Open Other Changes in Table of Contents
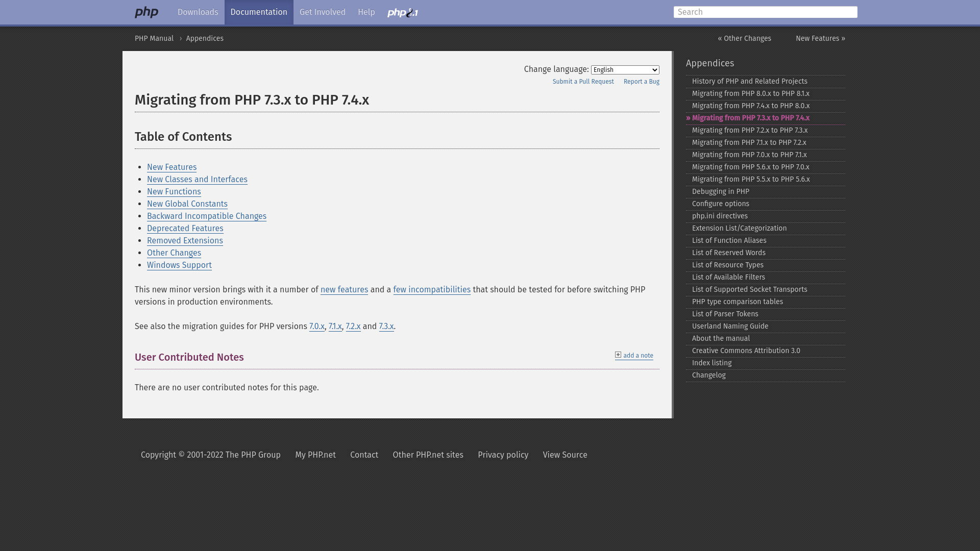The height and width of the screenshot is (551, 980). [174, 253]
